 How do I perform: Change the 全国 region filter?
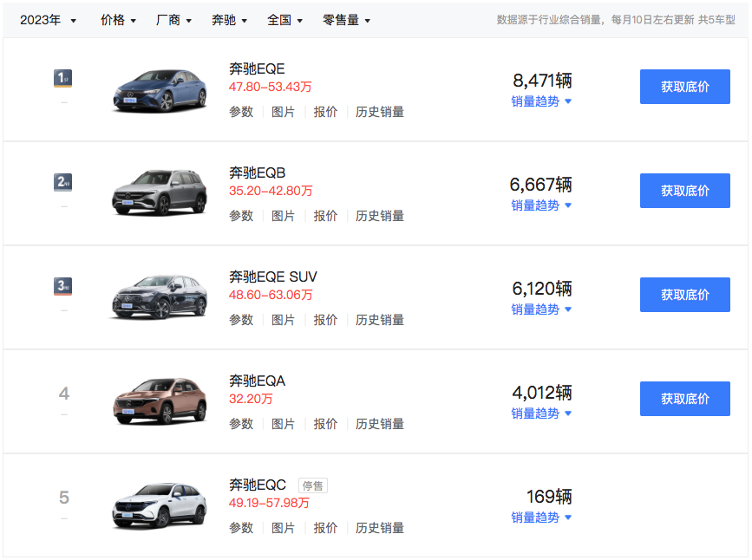tap(284, 20)
